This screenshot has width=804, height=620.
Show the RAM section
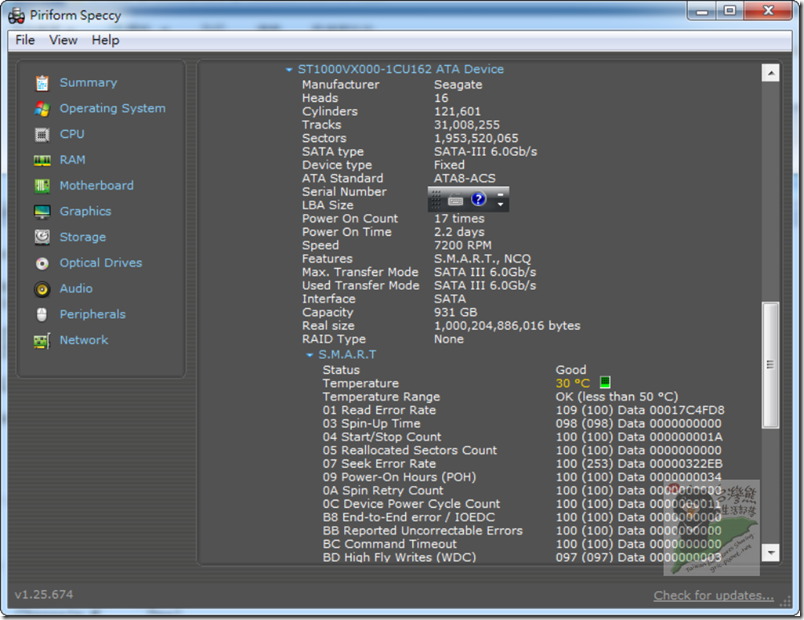[72, 159]
